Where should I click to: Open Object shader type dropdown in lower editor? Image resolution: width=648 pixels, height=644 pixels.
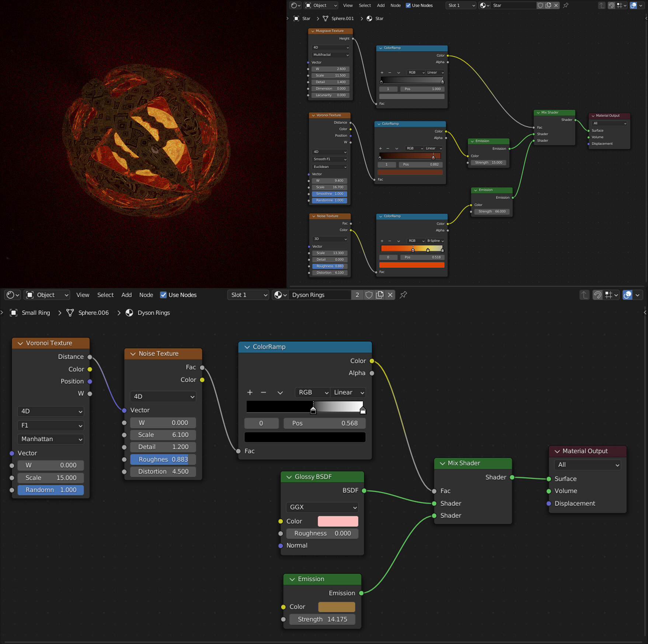pyautogui.click(x=47, y=295)
